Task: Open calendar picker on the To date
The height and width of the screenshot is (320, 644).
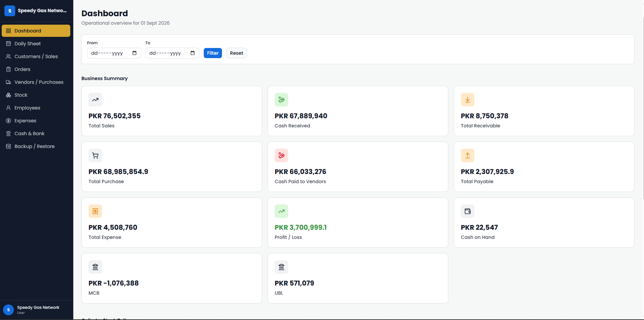Action: click(x=193, y=53)
